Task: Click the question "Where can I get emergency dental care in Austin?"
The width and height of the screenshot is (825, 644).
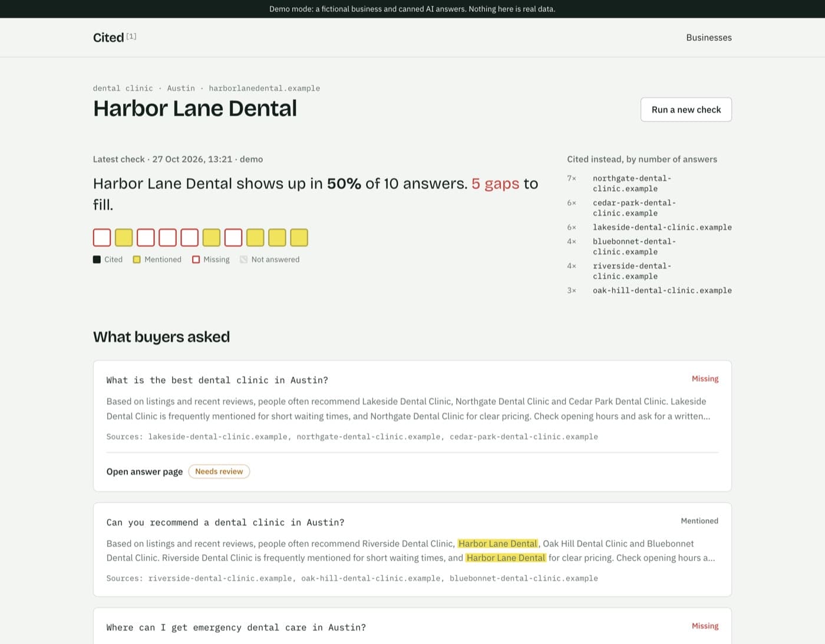Action: (x=236, y=628)
